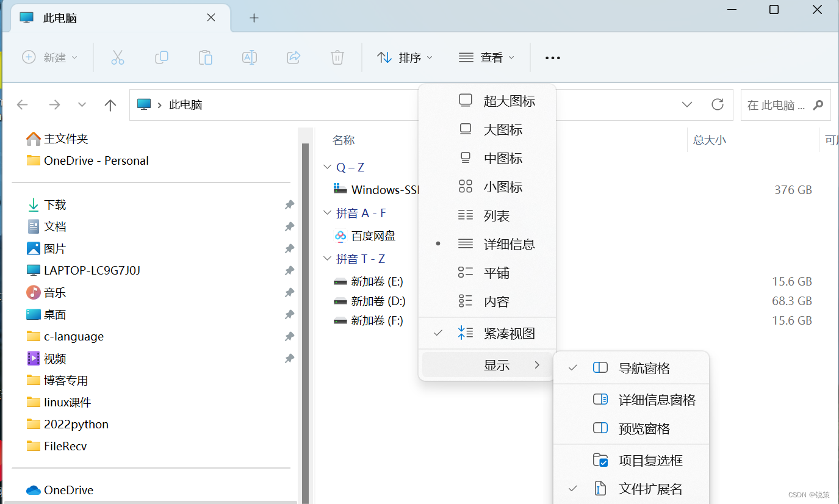Open the linux课件 folder
Screen dimensions: 839x504
[x=59, y=402]
